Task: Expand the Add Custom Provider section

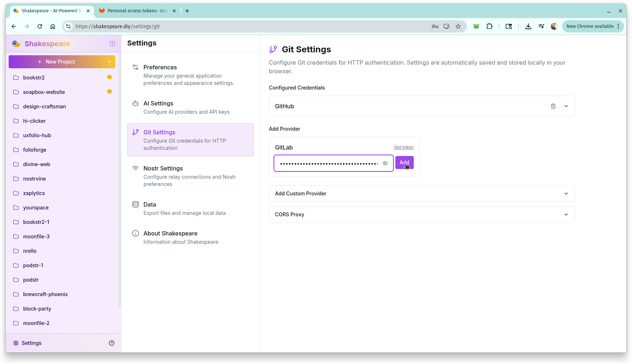Action: pyautogui.click(x=421, y=194)
